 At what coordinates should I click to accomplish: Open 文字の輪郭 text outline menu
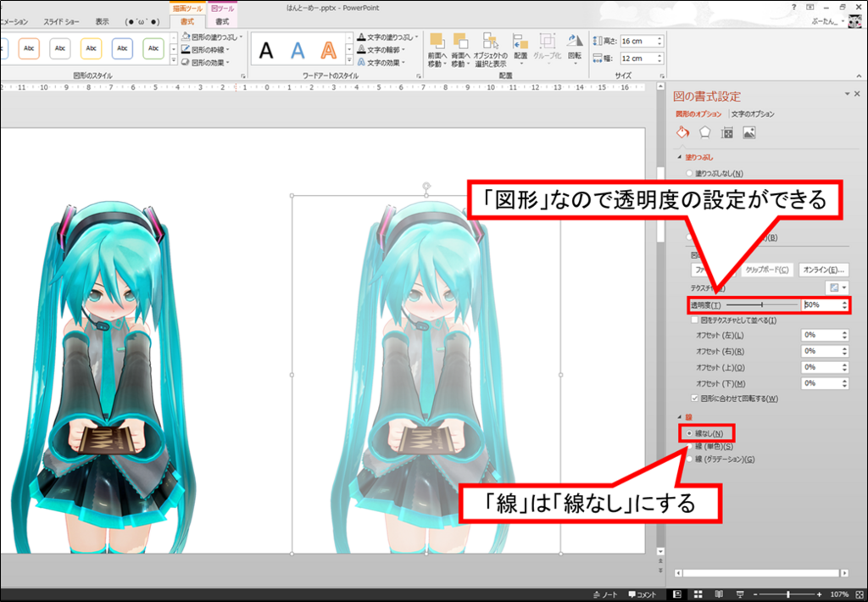coord(381,50)
